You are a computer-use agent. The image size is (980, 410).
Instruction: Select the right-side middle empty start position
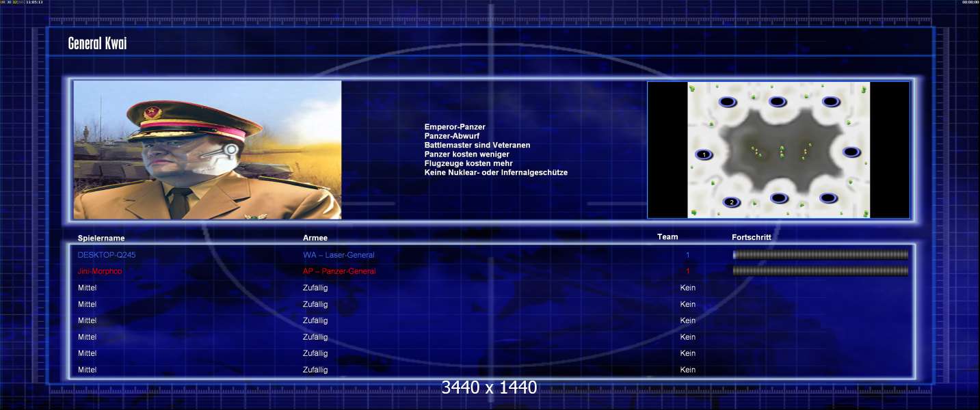click(851, 152)
